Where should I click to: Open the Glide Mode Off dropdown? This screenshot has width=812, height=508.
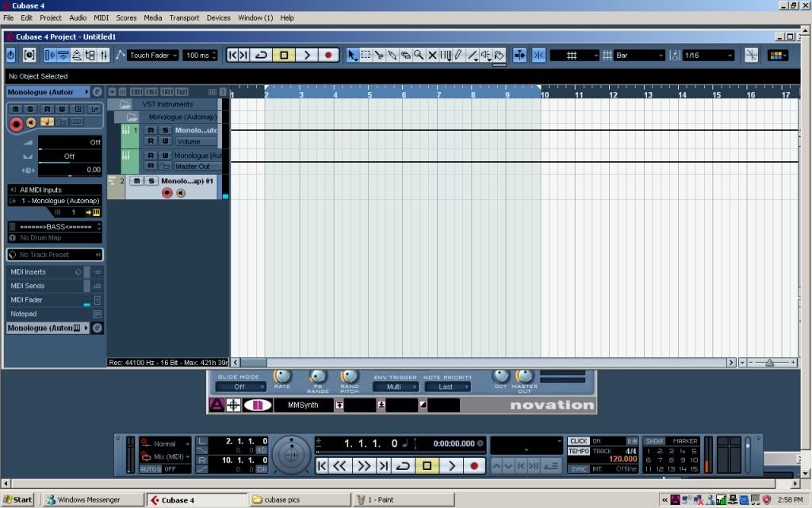click(241, 387)
